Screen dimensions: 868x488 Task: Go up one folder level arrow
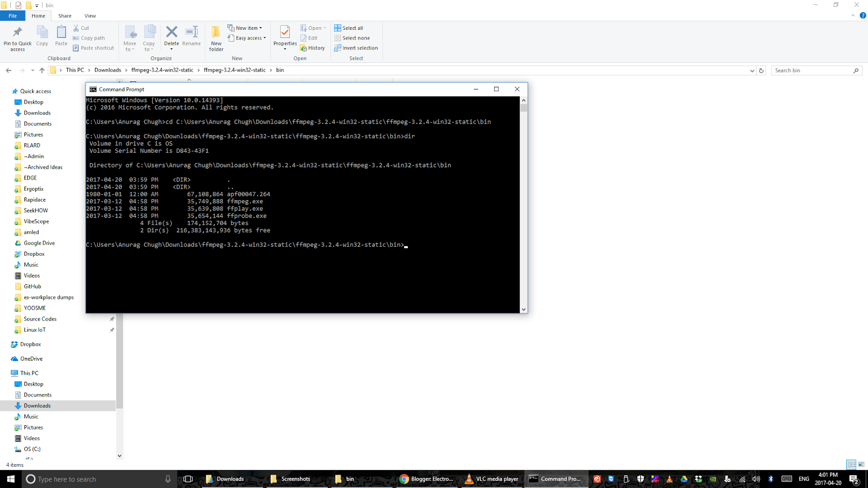click(x=42, y=70)
